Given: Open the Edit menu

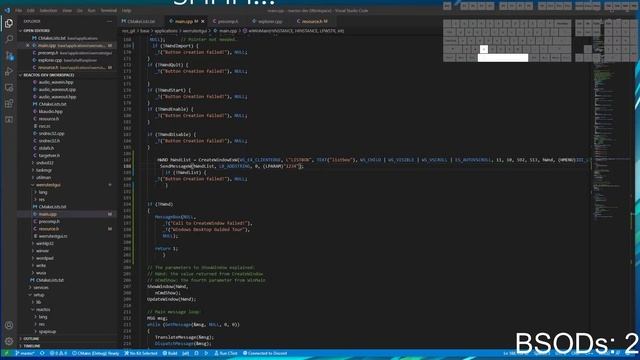Looking at the screenshot, I should tap(31, 11).
